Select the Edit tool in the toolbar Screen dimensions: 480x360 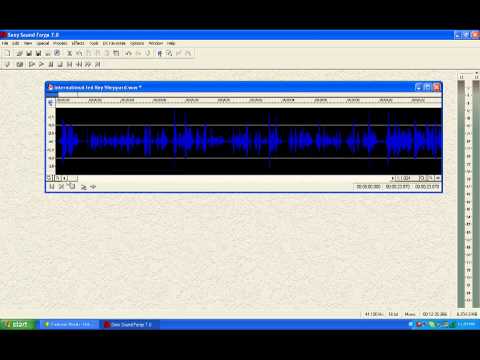[160, 53]
